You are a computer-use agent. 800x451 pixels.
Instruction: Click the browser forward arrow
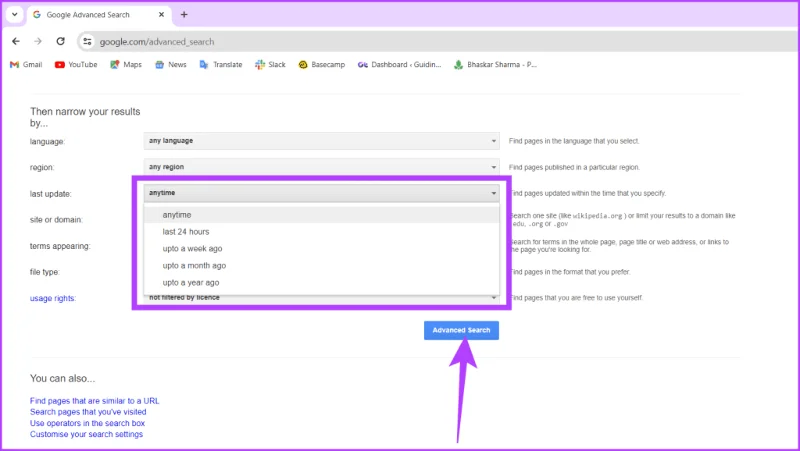point(38,41)
